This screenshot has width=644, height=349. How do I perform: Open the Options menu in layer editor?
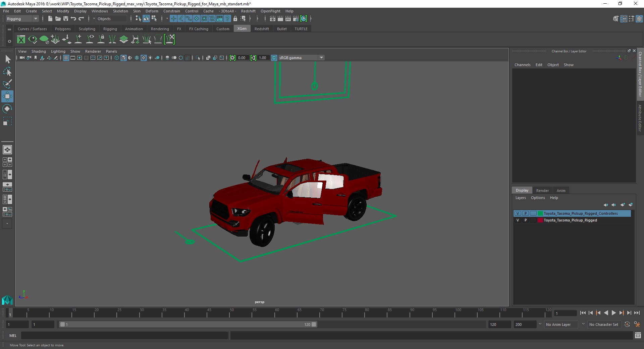(538, 198)
